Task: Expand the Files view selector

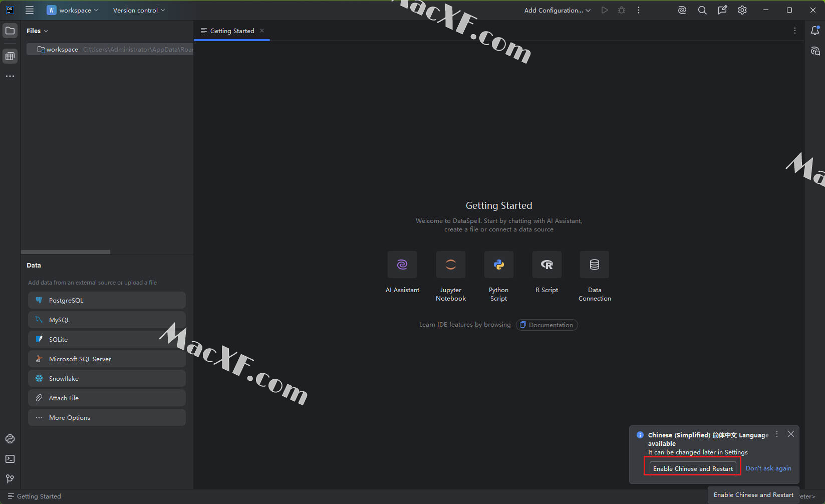Action: (38, 31)
